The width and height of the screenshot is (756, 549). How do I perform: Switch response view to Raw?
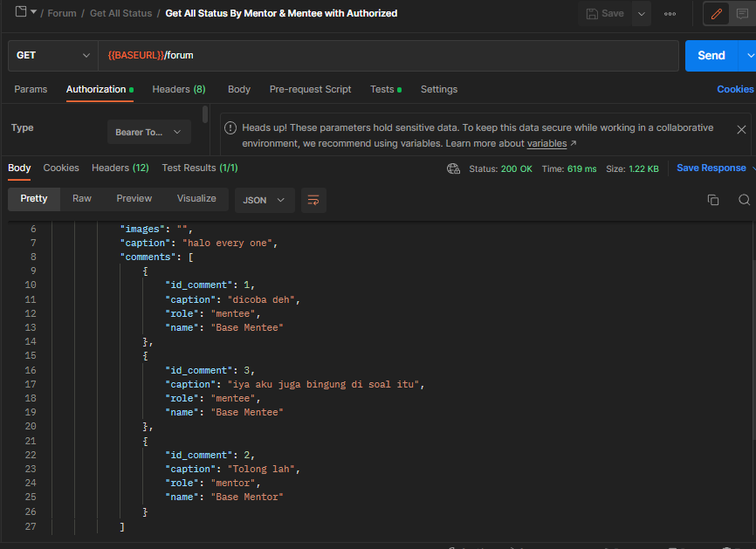(x=82, y=199)
